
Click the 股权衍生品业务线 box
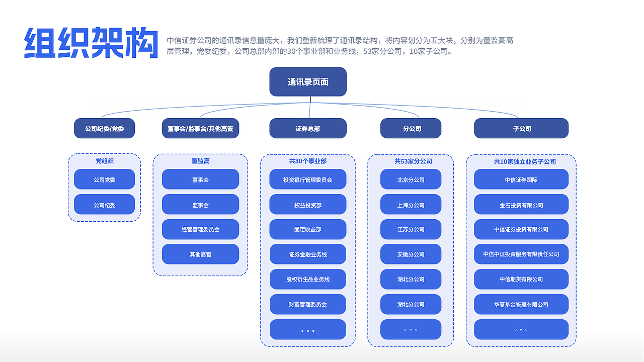308,279
